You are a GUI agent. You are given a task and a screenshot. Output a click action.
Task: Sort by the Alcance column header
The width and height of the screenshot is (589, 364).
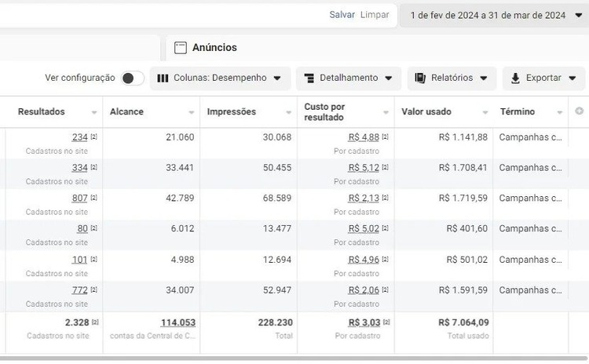[127, 111]
